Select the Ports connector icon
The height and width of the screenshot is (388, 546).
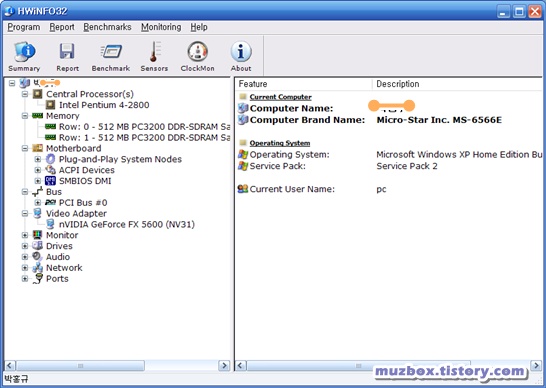[x=37, y=279]
